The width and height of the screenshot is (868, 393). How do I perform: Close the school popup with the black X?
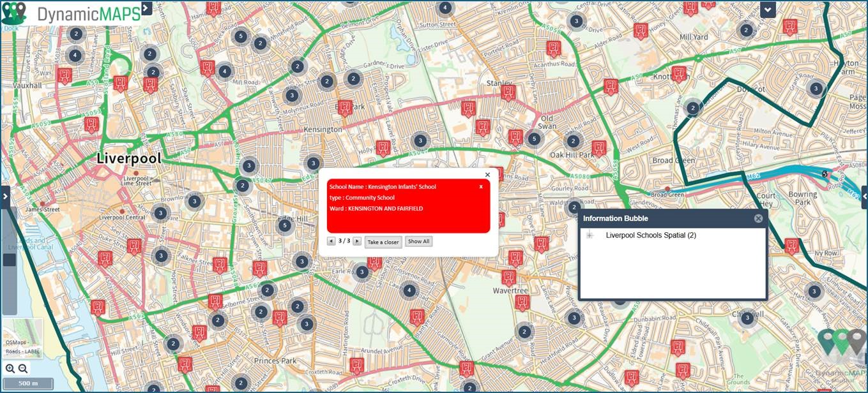tap(487, 175)
